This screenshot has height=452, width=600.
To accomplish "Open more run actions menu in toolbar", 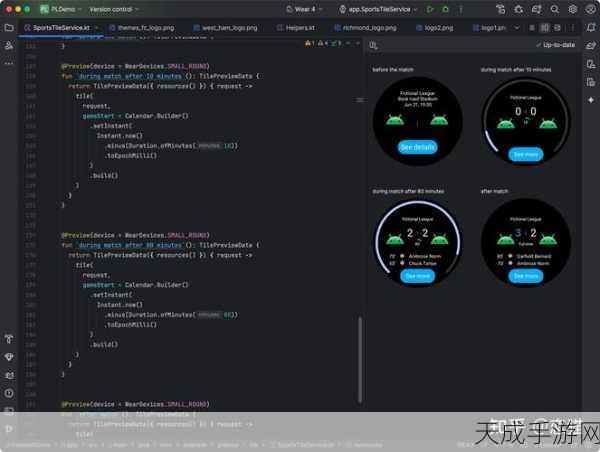I will point(461,9).
